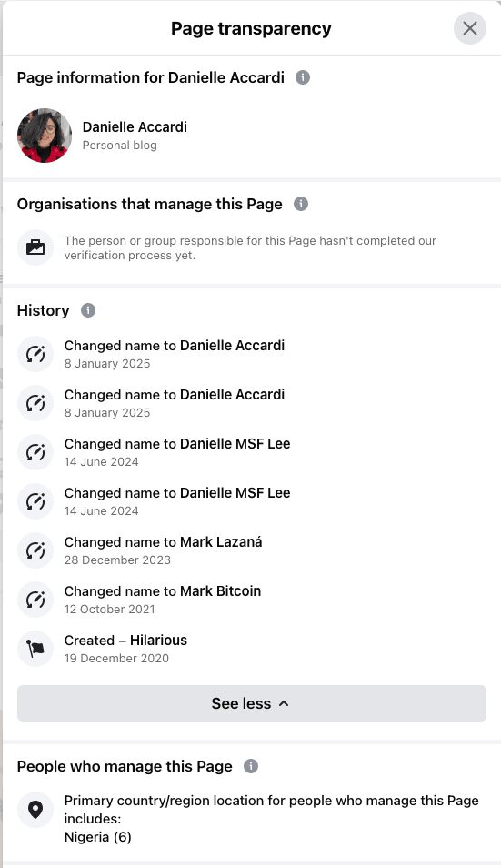The image size is (501, 868).
Task: Open Danielle Accardi profile picture
Action: click(45, 136)
